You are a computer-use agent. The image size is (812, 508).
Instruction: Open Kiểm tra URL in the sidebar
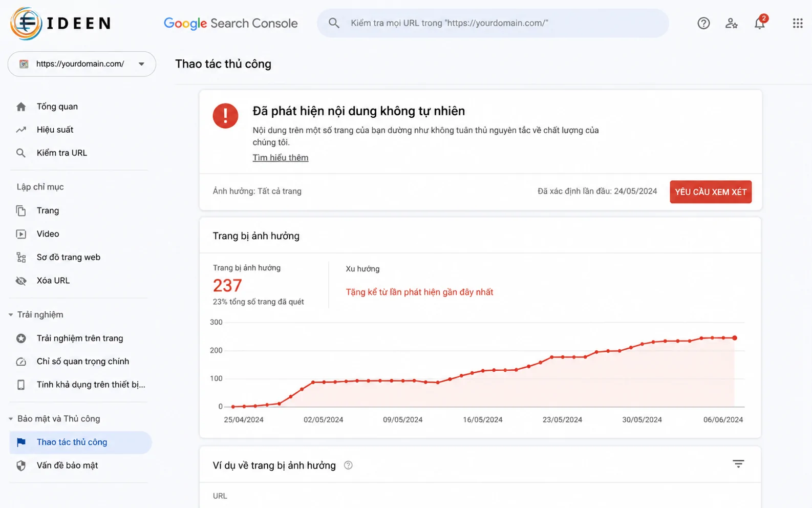[62, 153]
